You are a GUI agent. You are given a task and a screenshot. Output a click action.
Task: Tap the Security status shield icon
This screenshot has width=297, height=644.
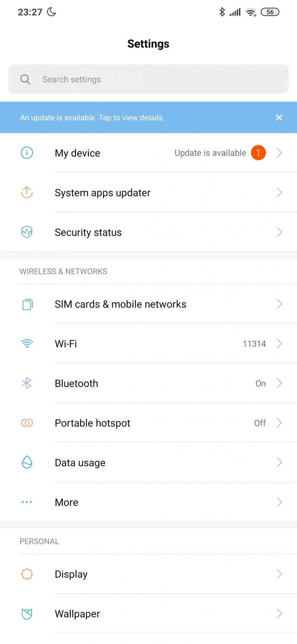(x=27, y=232)
